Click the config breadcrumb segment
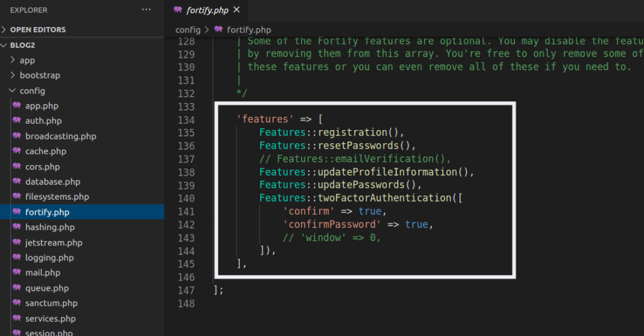This screenshot has height=336, width=644. (x=187, y=30)
